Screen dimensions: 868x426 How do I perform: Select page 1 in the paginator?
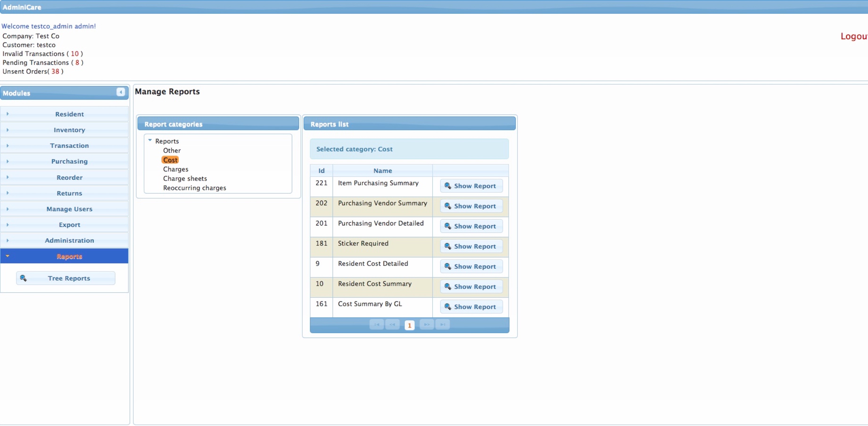click(409, 325)
